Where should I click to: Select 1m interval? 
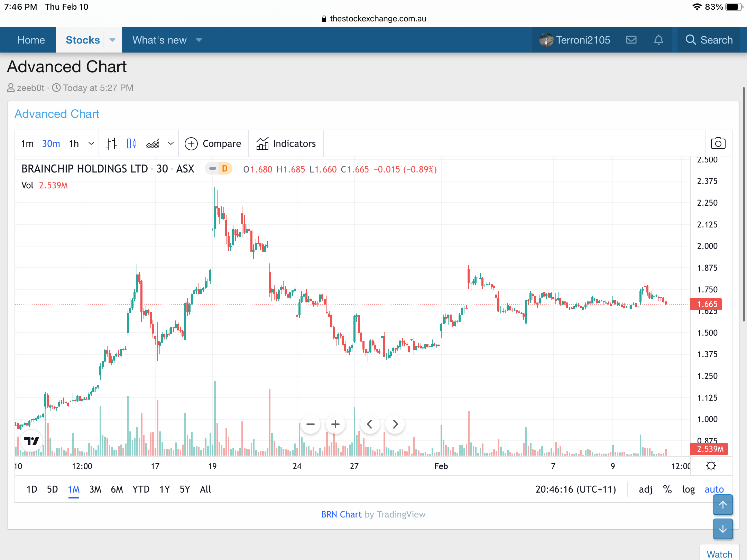click(x=27, y=143)
